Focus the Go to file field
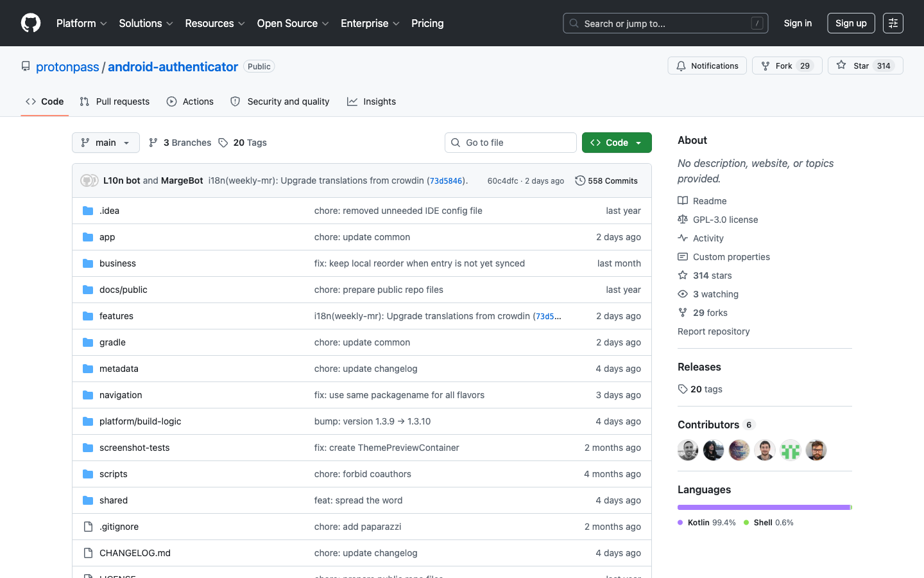Screen dimensions: 924x578 pyautogui.click(x=511, y=143)
